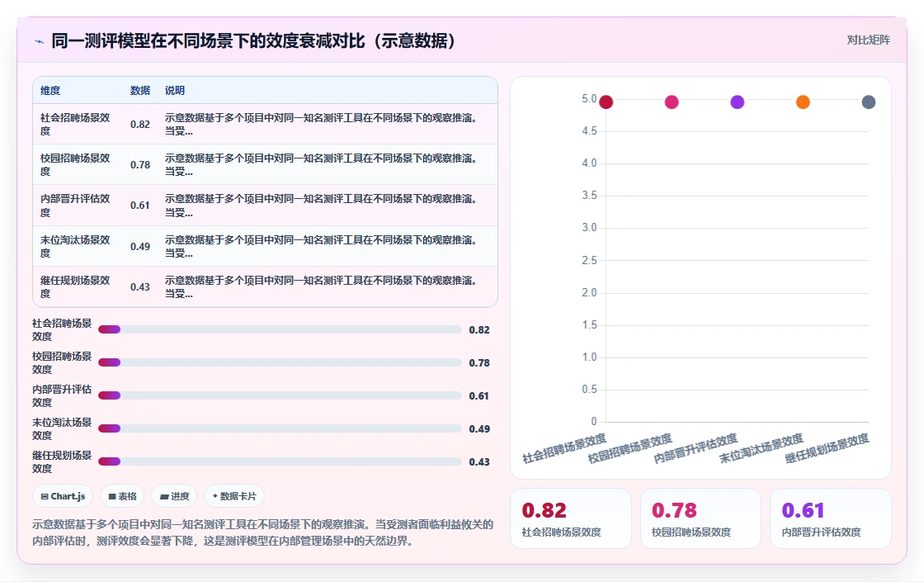Click the 0.82 value in the table
This screenshot has width=924, height=582.
coord(140,125)
